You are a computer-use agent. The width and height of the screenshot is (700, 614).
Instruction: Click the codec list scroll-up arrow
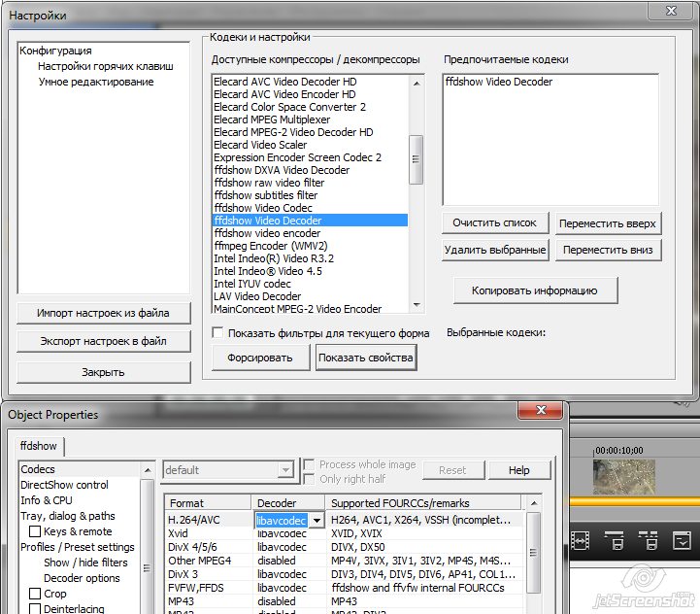pyautogui.click(x=417, y=84)
